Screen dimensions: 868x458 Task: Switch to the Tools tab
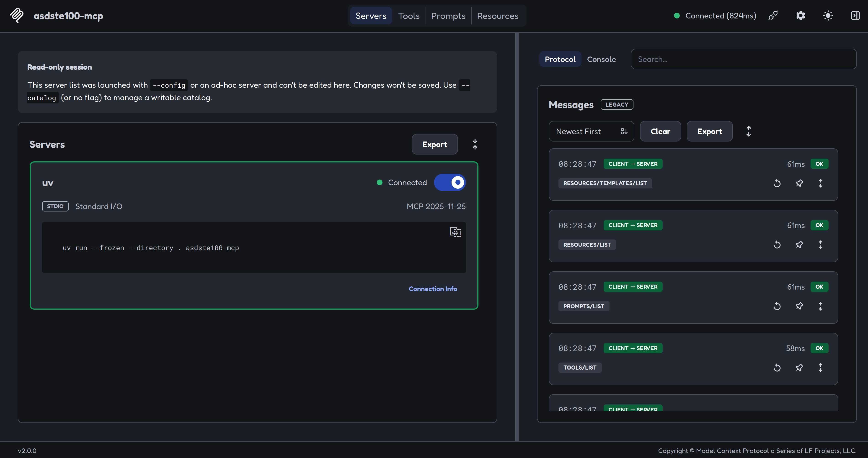[409, 16]
